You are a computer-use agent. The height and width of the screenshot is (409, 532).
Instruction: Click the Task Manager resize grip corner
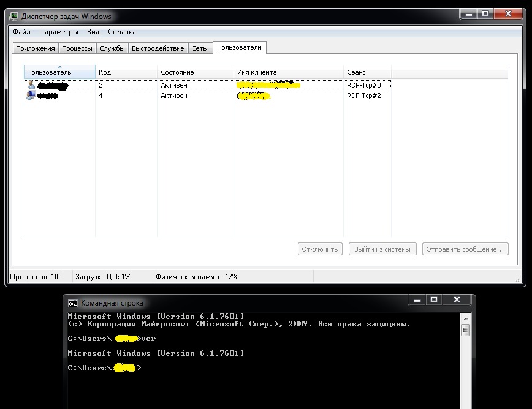pos(519,279)
